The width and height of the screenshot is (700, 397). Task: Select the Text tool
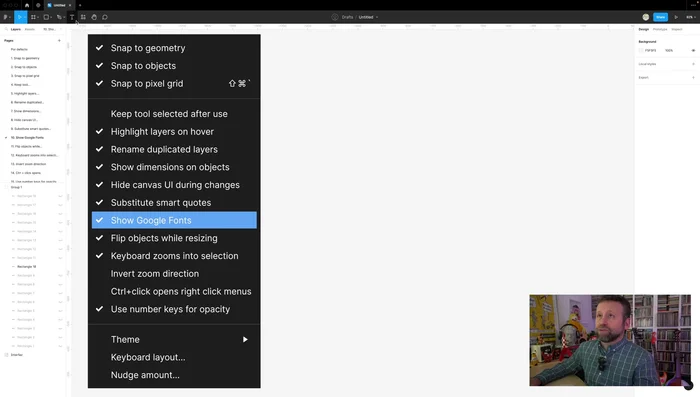coord(72,17)
